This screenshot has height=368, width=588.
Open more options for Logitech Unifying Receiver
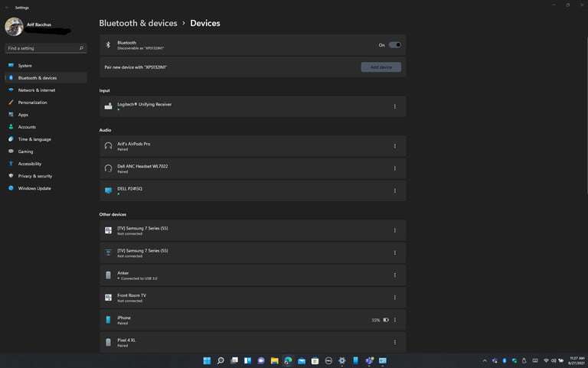pyautogui.click(x=395, y=106)
